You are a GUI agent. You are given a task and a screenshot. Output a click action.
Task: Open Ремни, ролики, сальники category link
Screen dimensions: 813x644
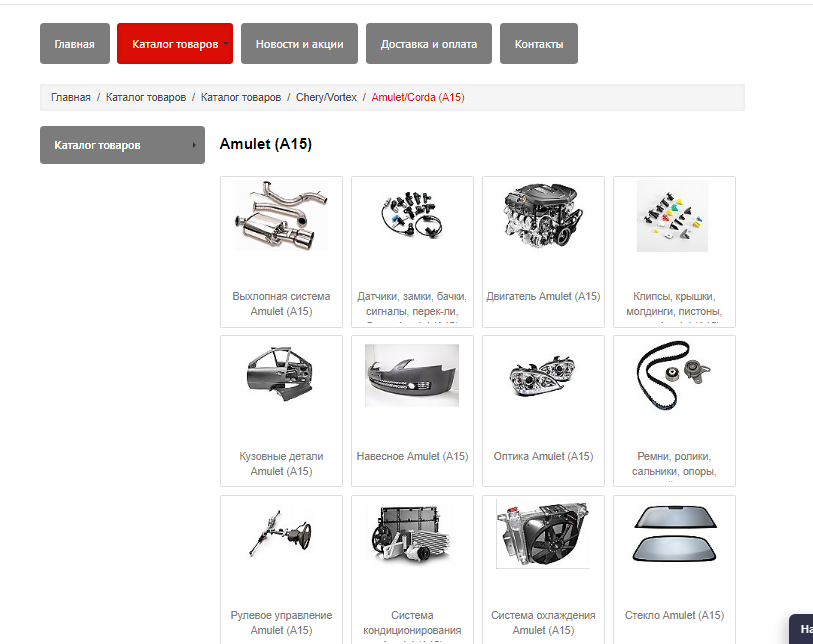(x=674, y=464)
